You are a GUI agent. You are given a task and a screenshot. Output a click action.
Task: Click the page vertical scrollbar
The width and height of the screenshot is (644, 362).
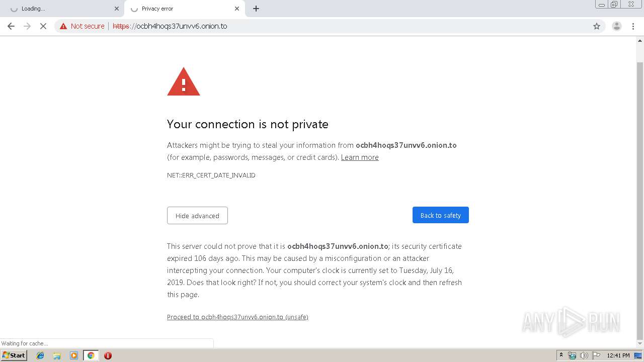[640, 201]
